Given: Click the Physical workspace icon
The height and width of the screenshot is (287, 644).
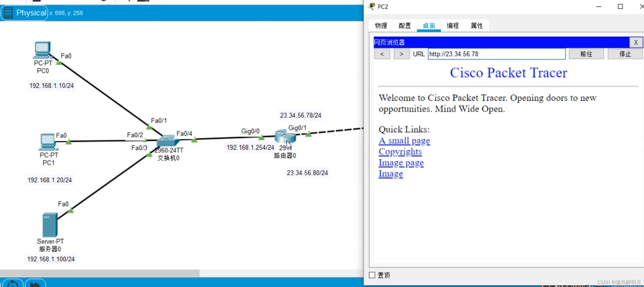Looking at the screenshot, I should pyautogui.click(x=9, y=13).
